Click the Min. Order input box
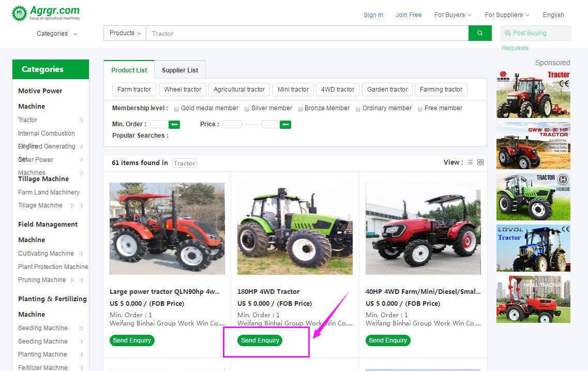Screen dimensions: 588x371 (159, 125)
